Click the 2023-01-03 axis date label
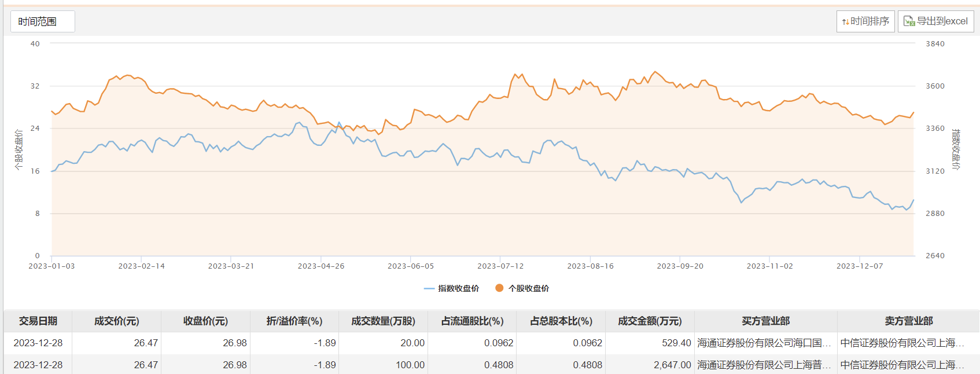The width and height of the screenshot is (980, 374). [51, 266]
